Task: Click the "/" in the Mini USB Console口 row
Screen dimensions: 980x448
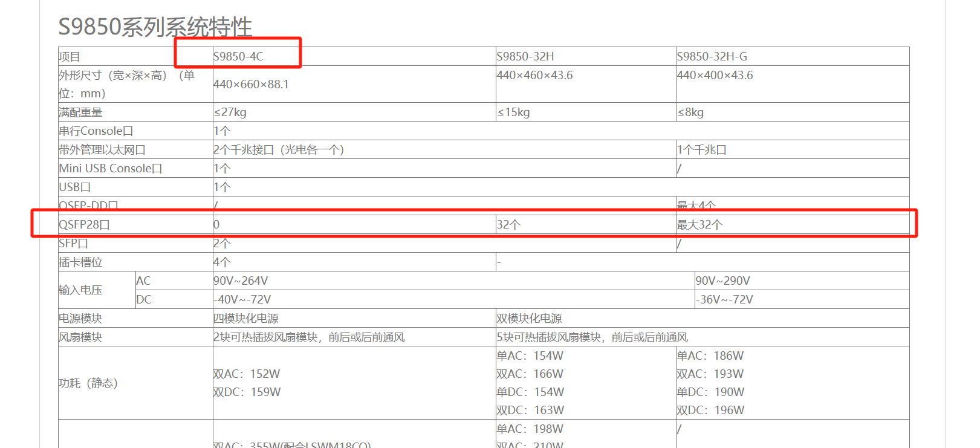Action: [x=679, y=169]
